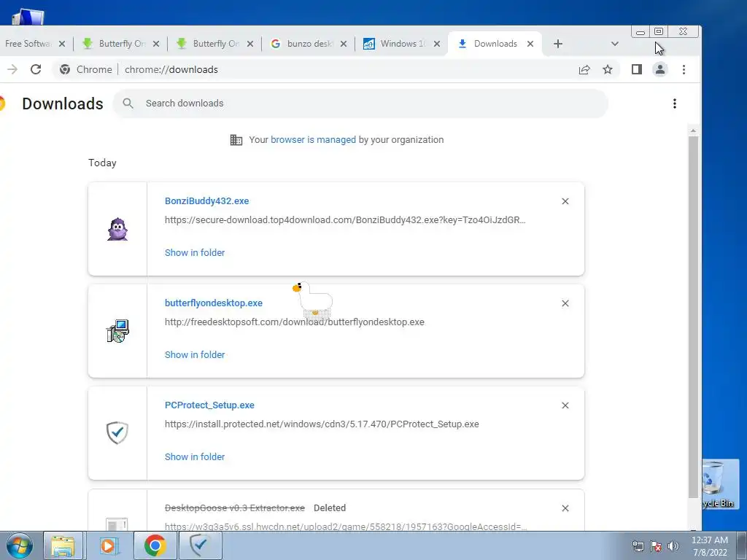Screen dimensions: 747x560
Task: Open the PCProtect_Setup.exe file link
Action: tap(209, 405)
